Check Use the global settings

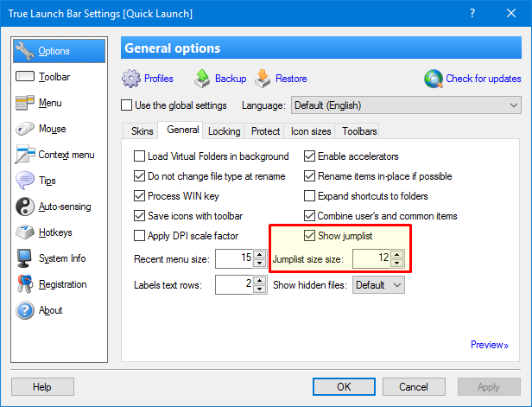coord(128,105)
